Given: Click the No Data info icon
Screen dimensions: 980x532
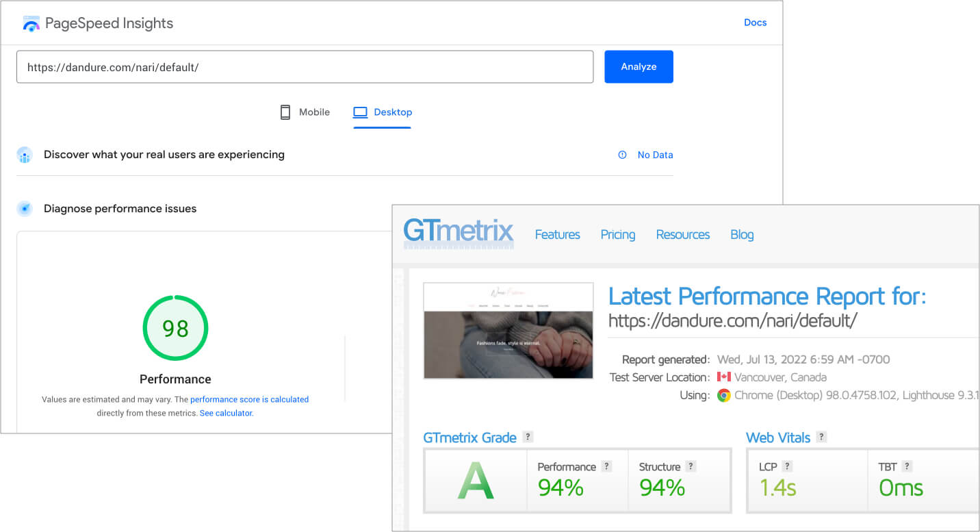Looking at the screenshot, I should coord(622,155).
